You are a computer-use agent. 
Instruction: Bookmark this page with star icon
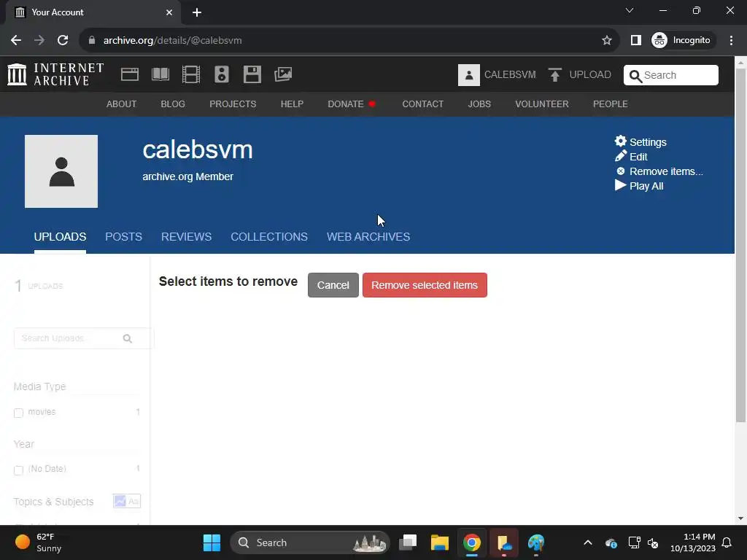click(x=606, y=41)
